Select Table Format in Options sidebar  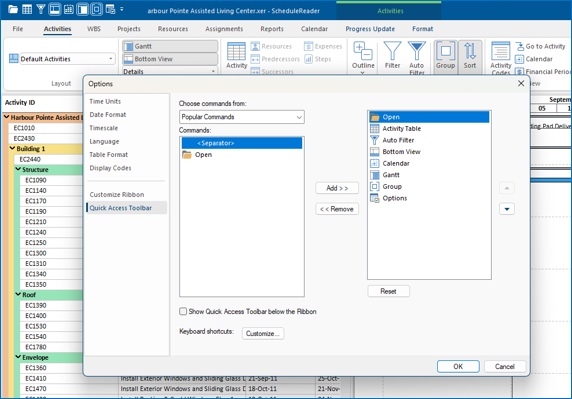(x=108, y=155)
